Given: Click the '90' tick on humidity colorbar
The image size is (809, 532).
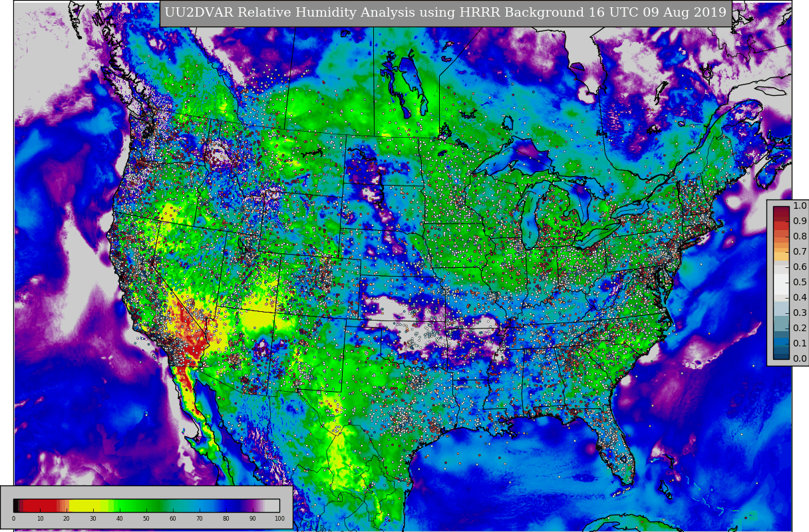Looking at the screenshot, I should 253,519.
